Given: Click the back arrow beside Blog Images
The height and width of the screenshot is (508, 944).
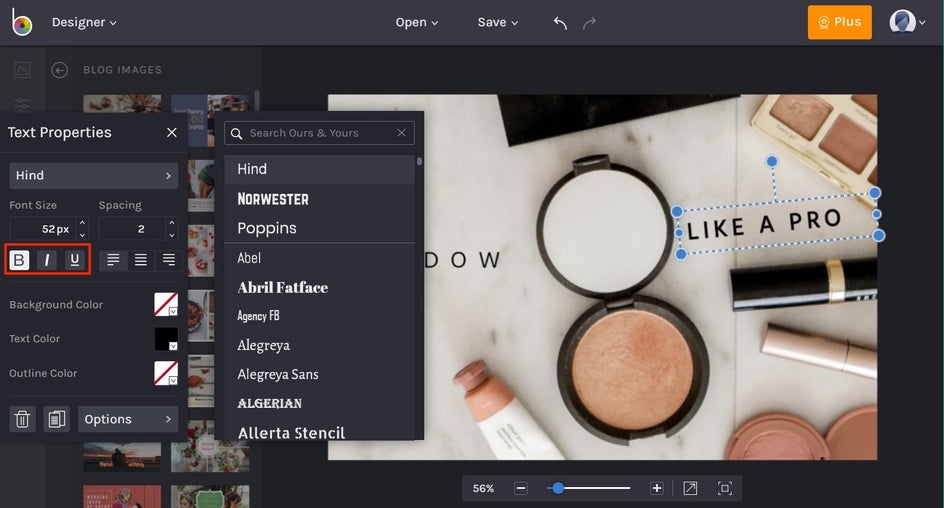Looking at the screenshot, I should click(x=59, y=70).
